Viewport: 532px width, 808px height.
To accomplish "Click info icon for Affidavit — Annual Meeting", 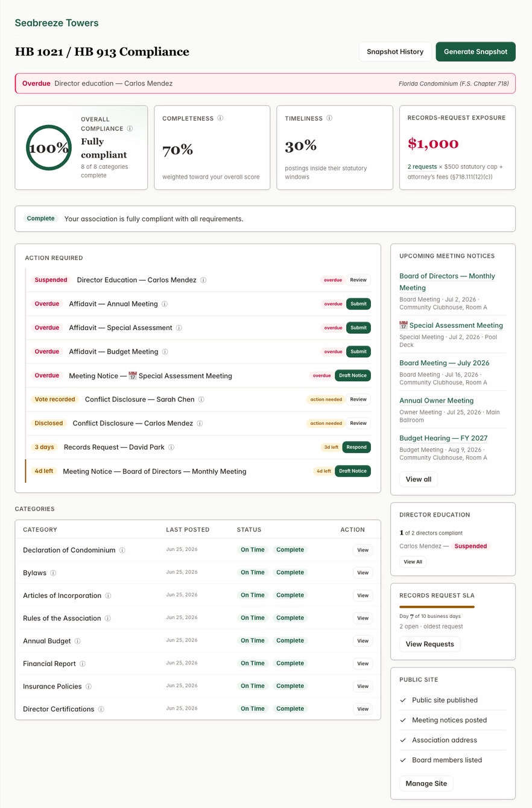I will (x=165, y=304).
